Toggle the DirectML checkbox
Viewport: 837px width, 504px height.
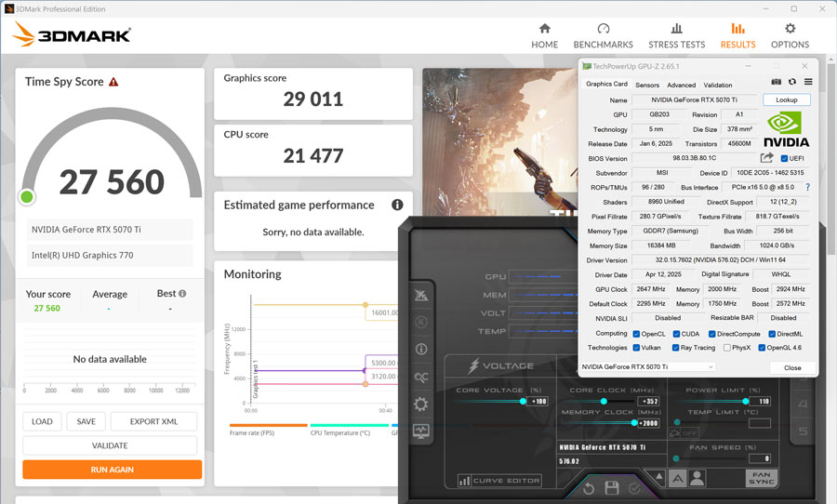click(772, 334)
